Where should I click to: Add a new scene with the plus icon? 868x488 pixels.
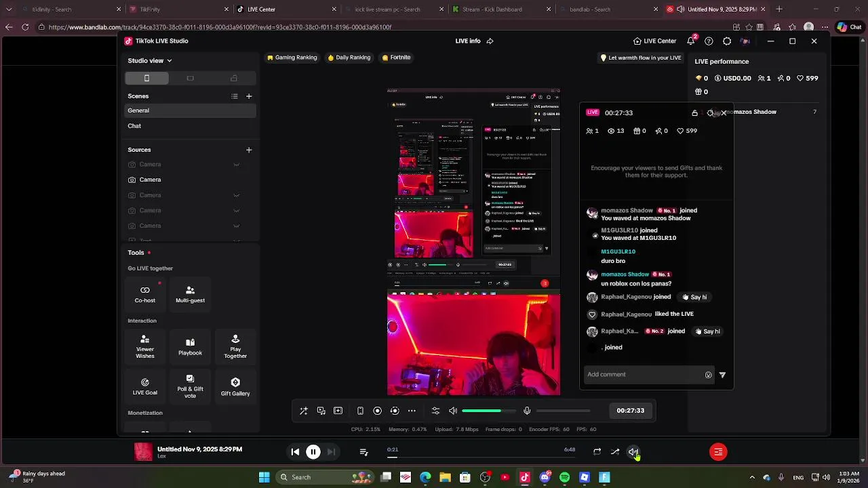pyautogui.click(x=249, y=96)
